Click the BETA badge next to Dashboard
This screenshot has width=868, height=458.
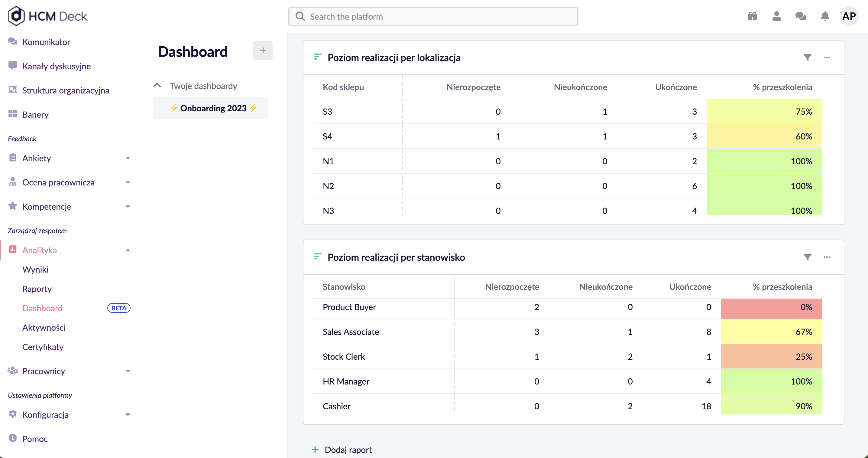(118, 308)
